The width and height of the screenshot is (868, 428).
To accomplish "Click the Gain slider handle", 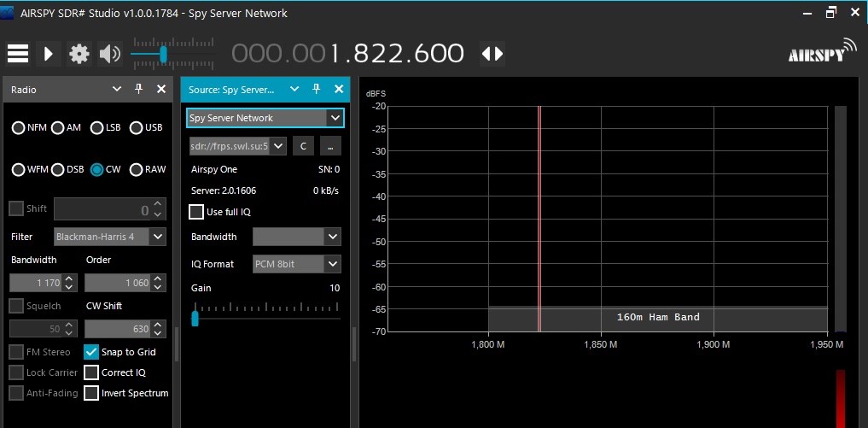I will 195,318.
